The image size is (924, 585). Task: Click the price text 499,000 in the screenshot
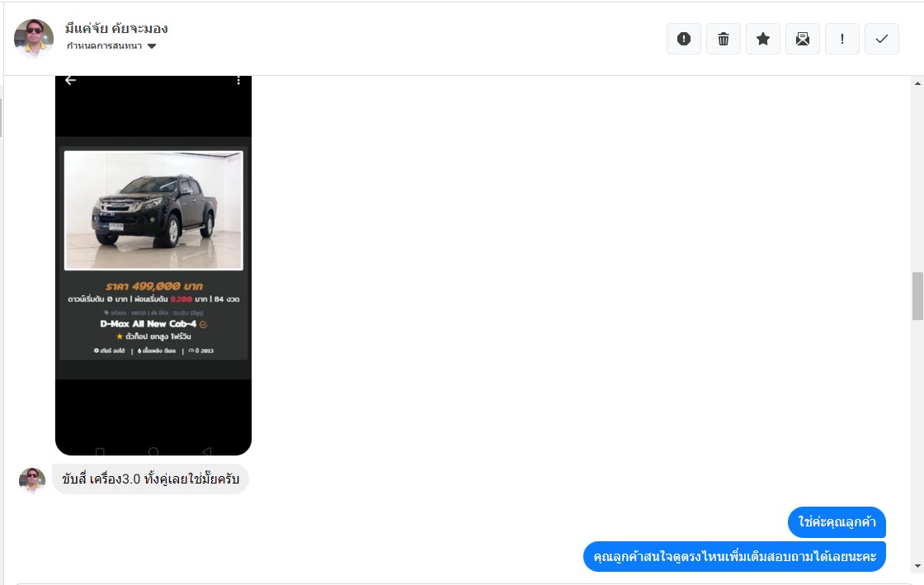point(156,286)
